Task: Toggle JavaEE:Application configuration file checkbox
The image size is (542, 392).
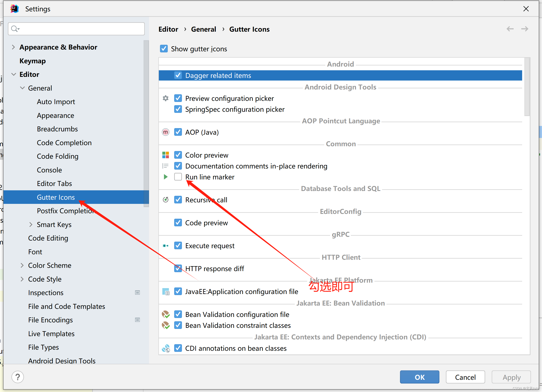Action: click(178, 292)
